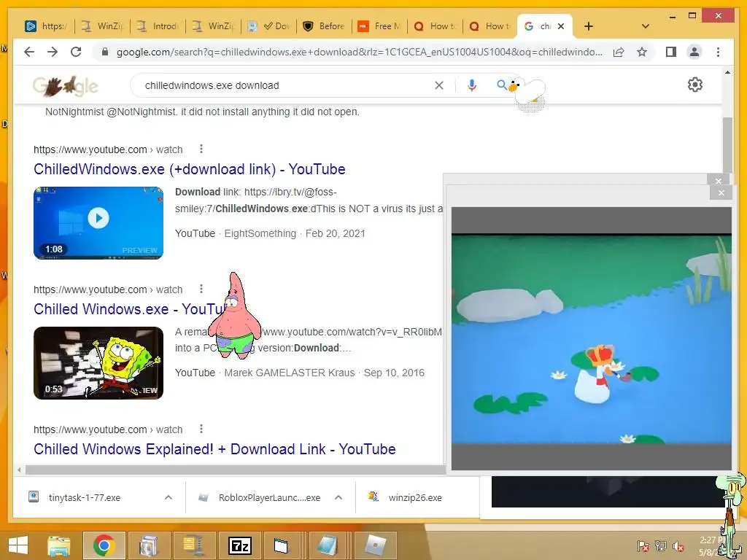Click the horizontal page scrollbar
The height and width of the screenshot is (560, 747).
point(236,470)
